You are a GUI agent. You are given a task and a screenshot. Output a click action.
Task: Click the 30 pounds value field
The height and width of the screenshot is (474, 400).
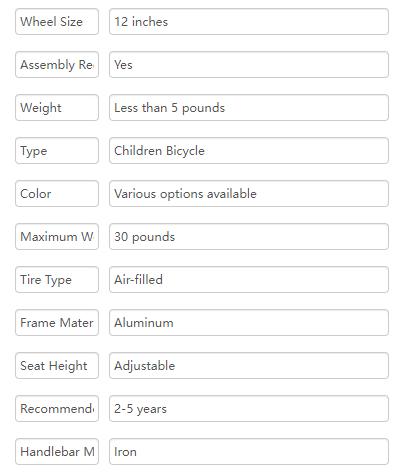(x=249, y=237)
